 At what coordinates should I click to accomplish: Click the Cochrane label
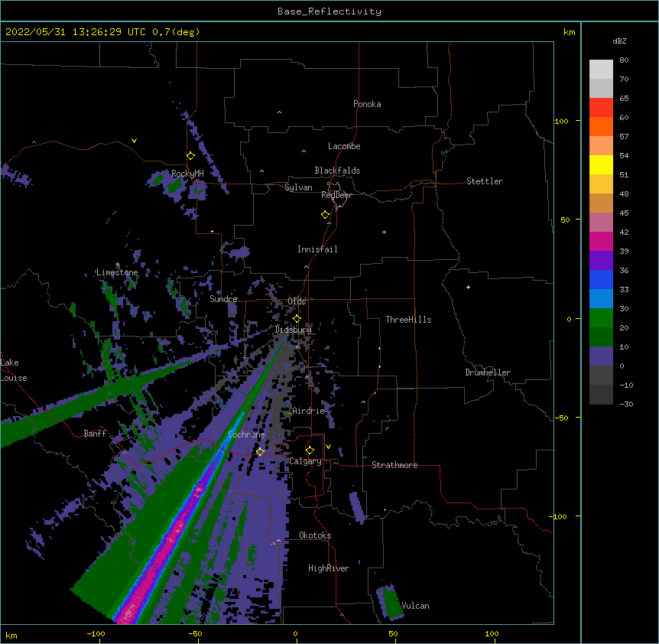246,434
